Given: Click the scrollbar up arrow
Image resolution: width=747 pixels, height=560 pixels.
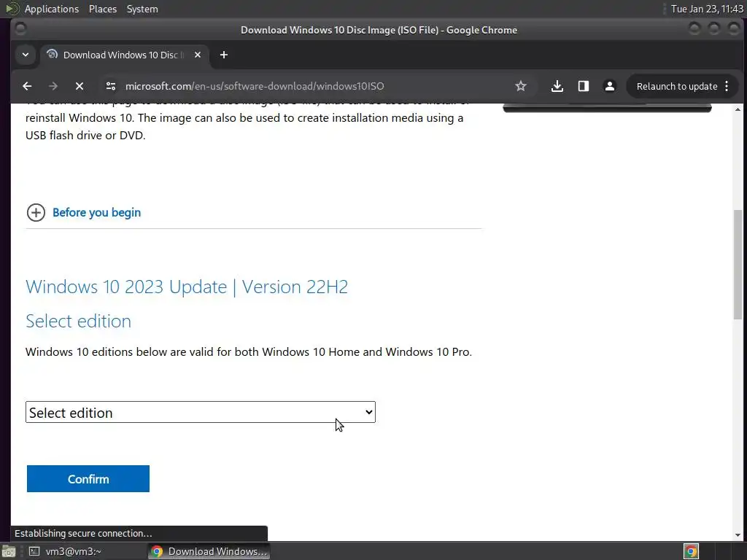Looking at the screenshot, I should (738, 109).
